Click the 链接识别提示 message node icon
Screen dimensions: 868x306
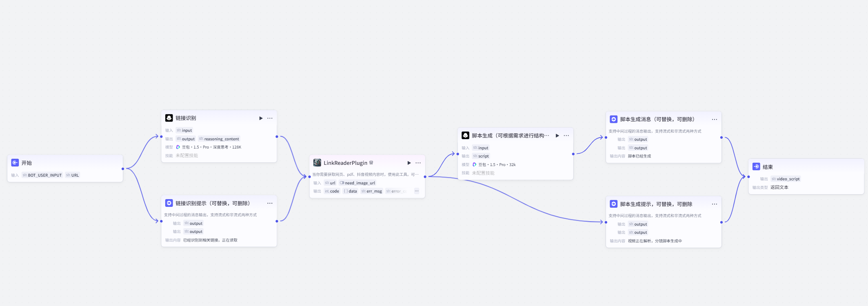[x=169, y=203]
